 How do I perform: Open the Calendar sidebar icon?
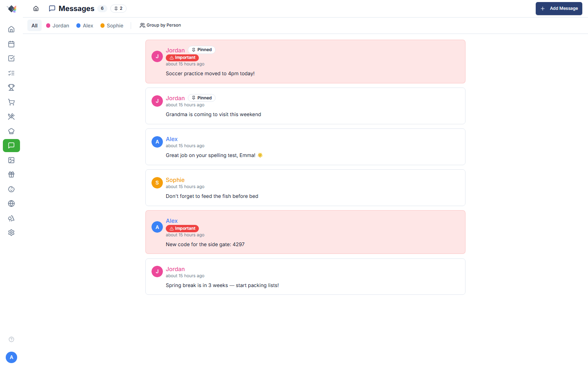click(11, 44)
